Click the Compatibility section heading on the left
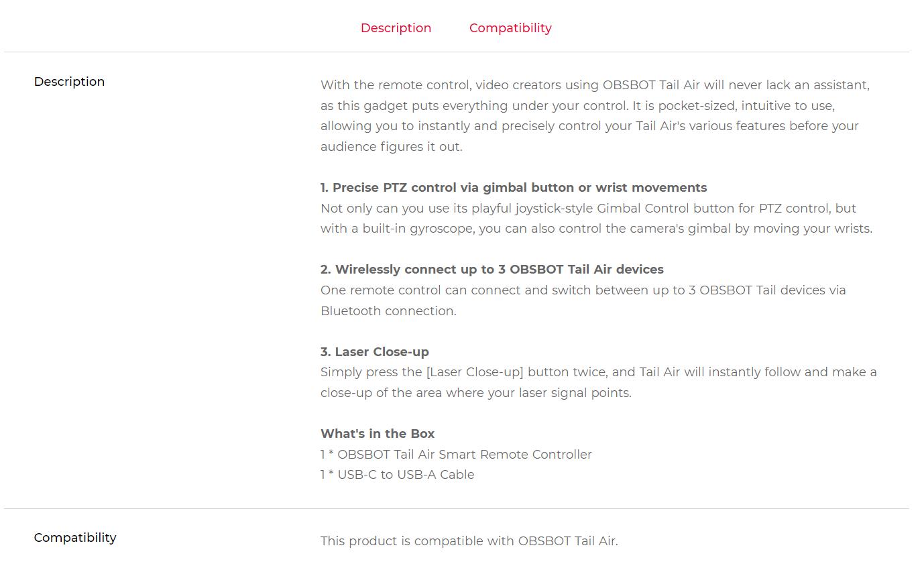Viewport: 924px width, 568px height. [75, 537]
